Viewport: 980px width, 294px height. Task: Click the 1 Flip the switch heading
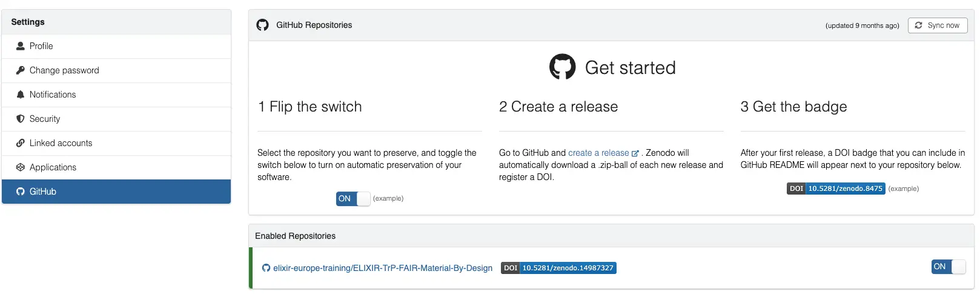click(x=310, y=107)
